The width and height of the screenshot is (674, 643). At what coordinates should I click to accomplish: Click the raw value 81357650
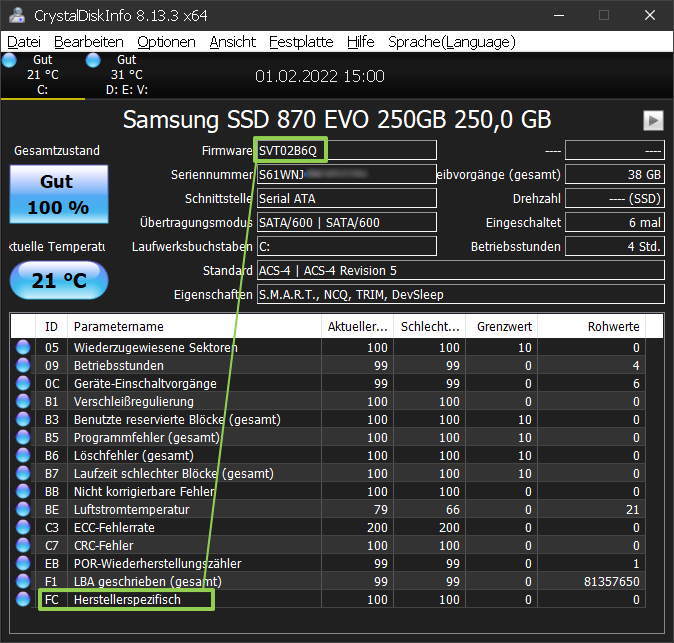pos(612,582)
